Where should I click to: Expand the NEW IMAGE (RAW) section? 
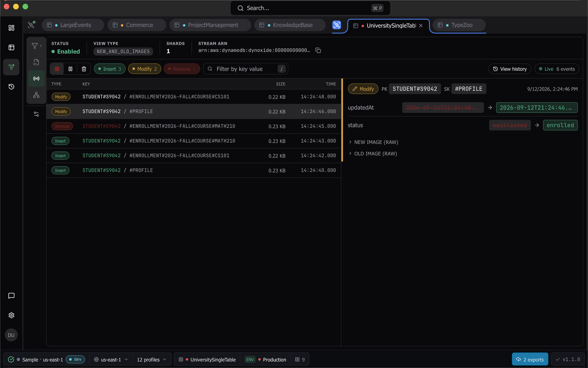(373, 142)
